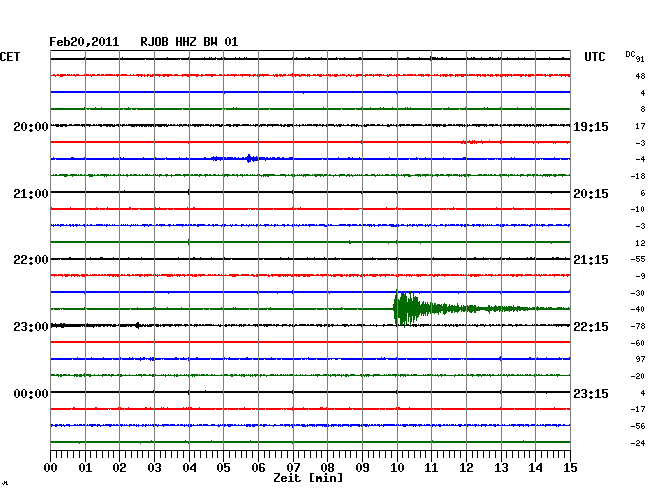The width and height of the screenshot is (650, 494).
Task: Select minute tick label "08"
Action: tap(327, 467)
